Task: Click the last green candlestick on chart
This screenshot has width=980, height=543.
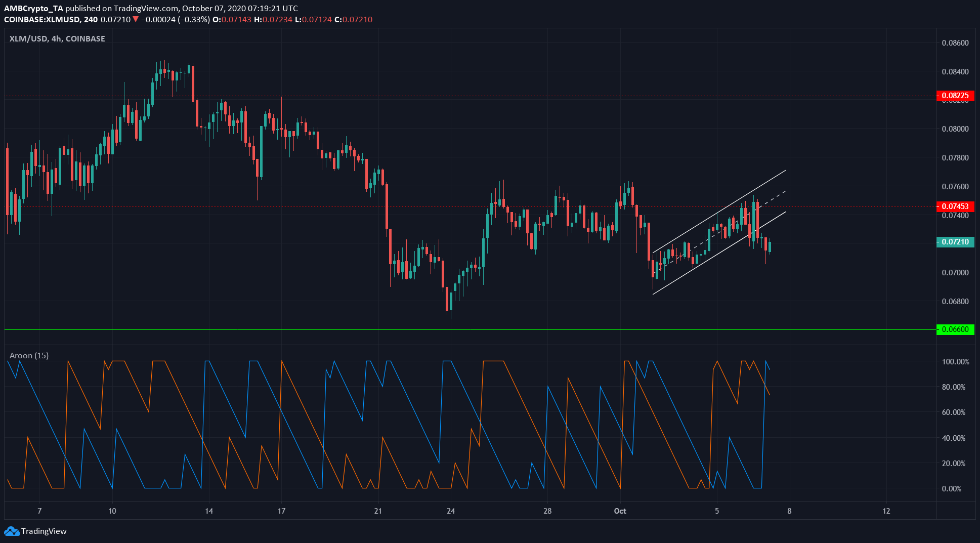Action: point(770,246)
